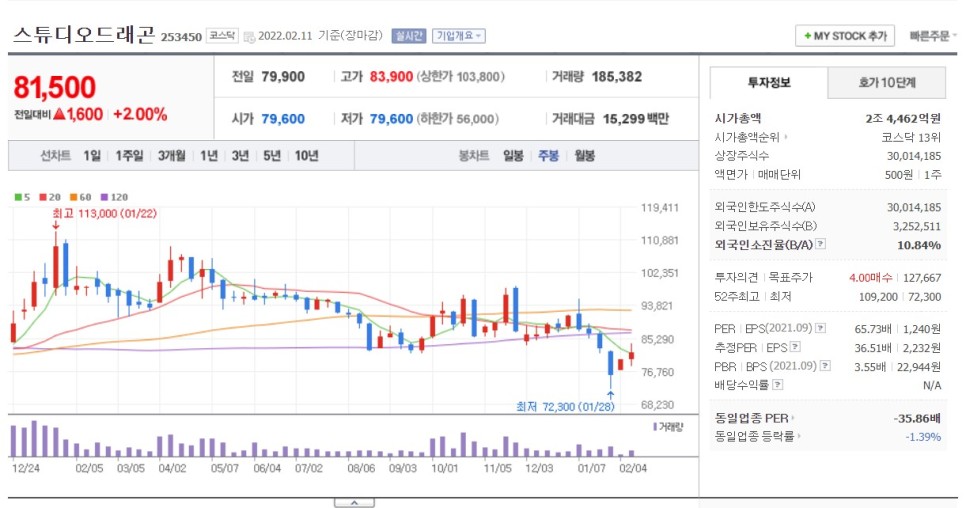Click the 4.00매수 investment opinion
Image resolution: width=966 pixels, height=508 pixels.
[x=871, y=278]
